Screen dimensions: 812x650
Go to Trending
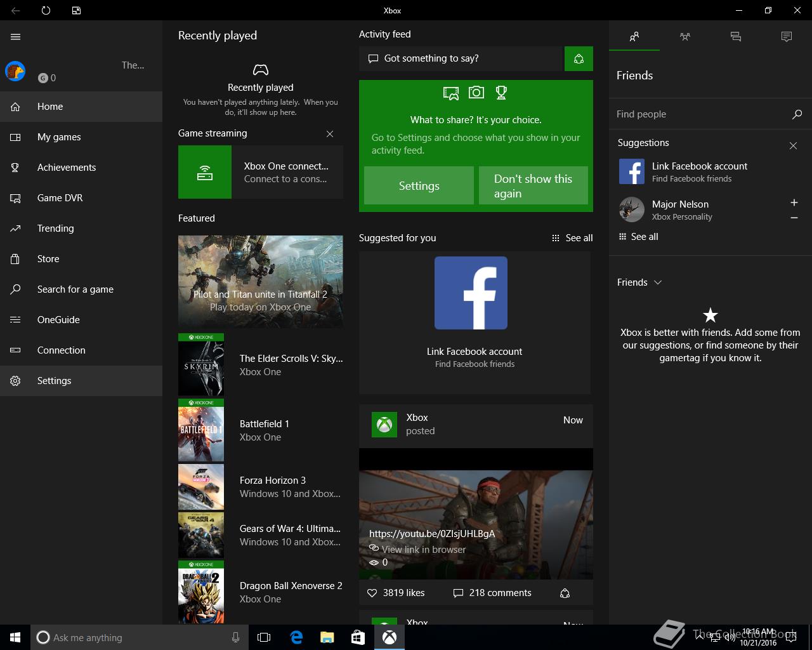pos(81,229)
